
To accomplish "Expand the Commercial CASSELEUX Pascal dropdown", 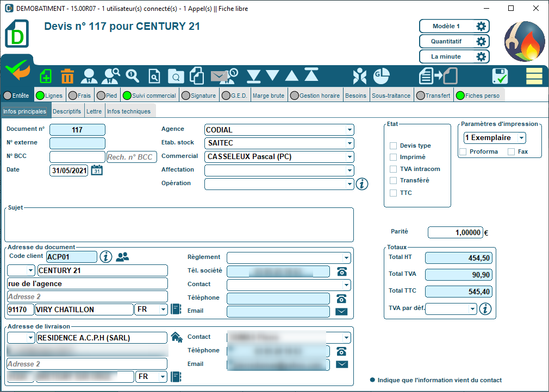I will click(x=348, y=157).
